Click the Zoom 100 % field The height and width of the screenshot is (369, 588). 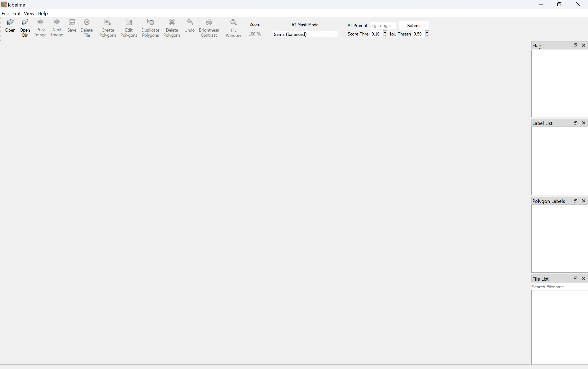255,34
